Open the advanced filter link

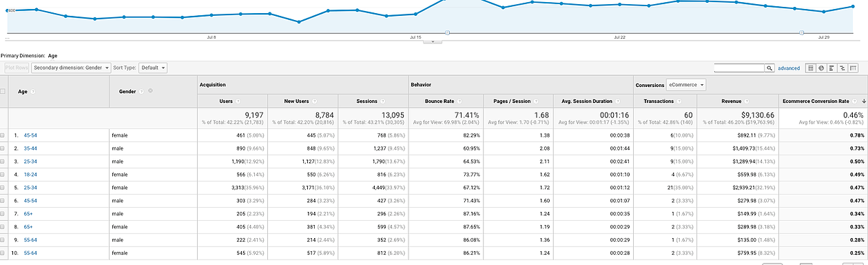pyautogui.click(x=789, y=68)
